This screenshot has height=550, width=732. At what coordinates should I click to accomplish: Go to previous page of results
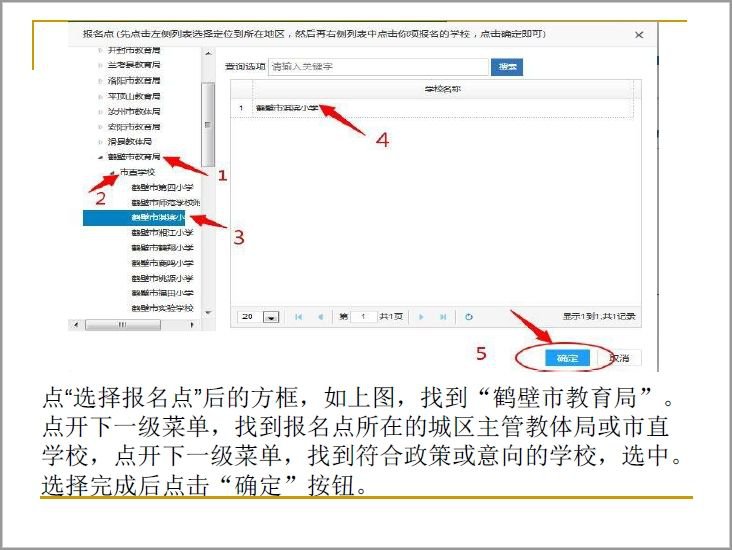[x=321, y=317]
